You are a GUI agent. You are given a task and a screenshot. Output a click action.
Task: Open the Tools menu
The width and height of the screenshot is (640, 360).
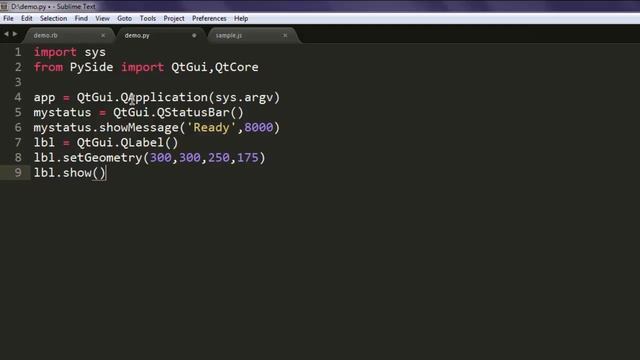pyautogui.click(x=148, y=18)
